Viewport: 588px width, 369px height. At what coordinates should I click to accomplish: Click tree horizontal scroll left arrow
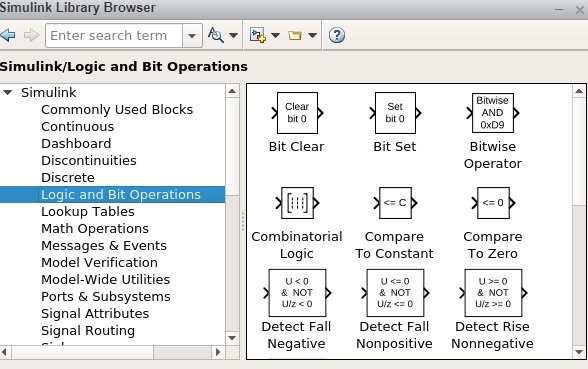pos(4,352)
